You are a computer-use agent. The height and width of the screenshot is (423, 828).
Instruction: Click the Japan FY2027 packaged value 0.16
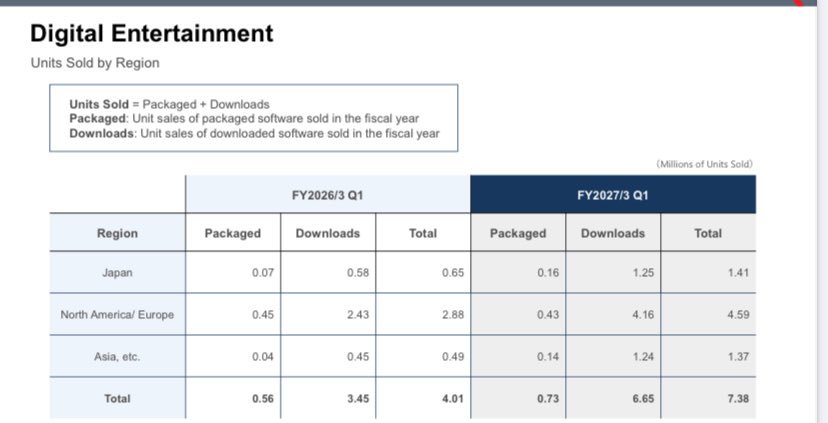548,273
